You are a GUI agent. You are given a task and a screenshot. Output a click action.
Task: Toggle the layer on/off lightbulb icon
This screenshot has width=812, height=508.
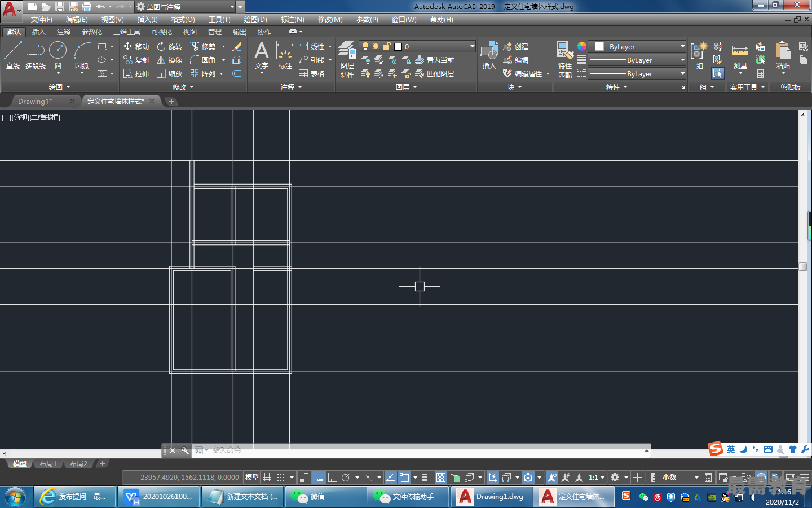[x=365, y=46]
